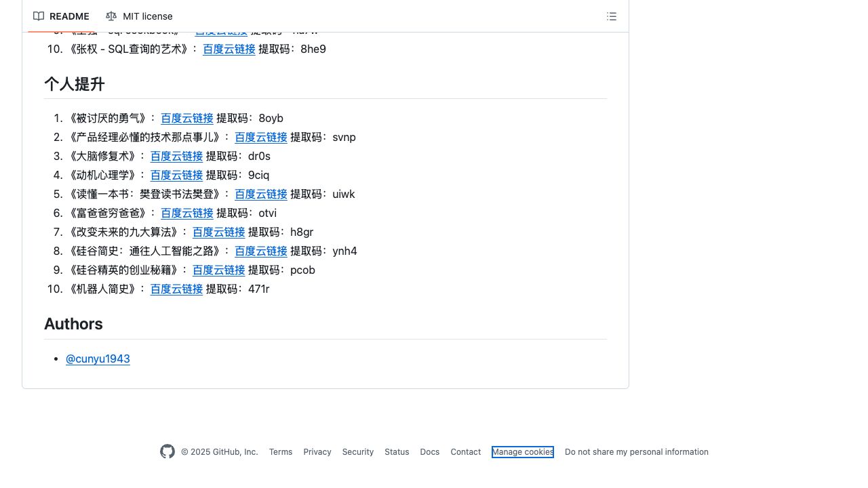
Task: Switch to the README tab
Action: 68,16
